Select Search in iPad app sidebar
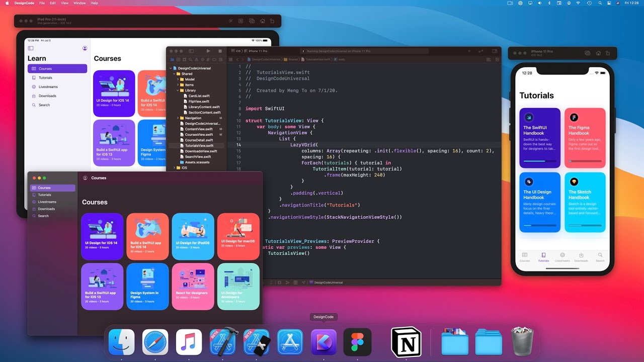This screenshot has height=362, width=644. [x=57, y=105]
